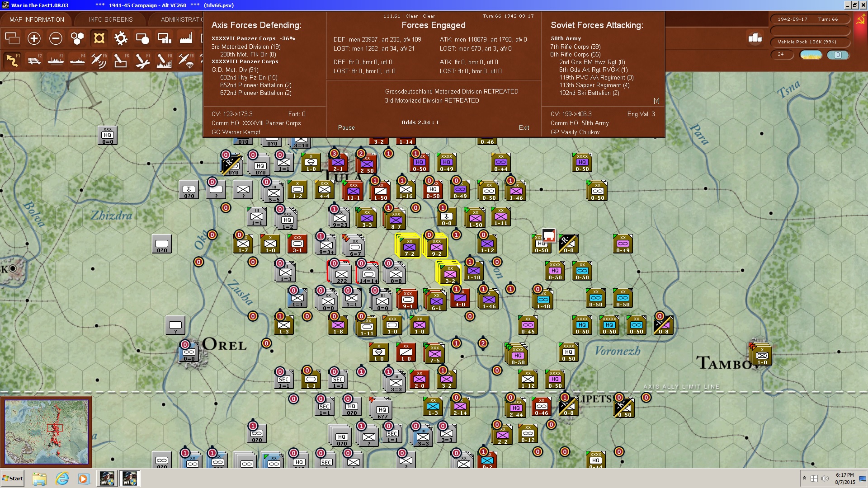Select the F3 naval transport mode icon
This screenshot has height=488, width=868.
click(56, 60)
